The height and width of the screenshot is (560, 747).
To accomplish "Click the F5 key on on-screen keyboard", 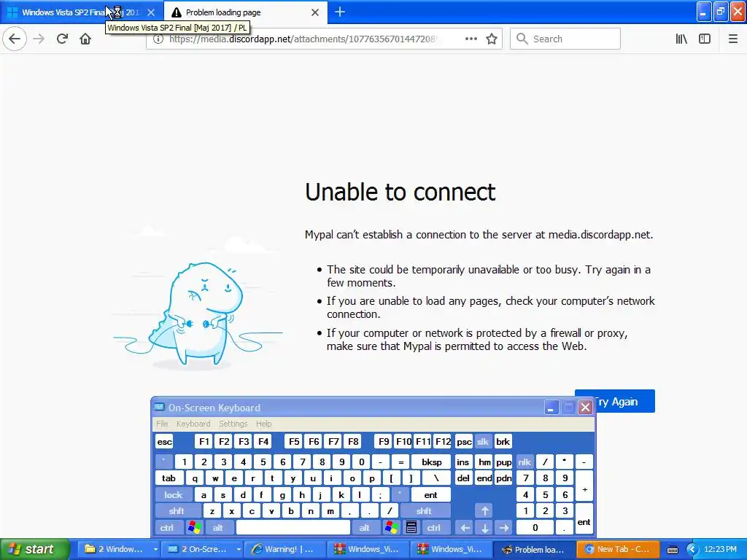I will 294,442.
